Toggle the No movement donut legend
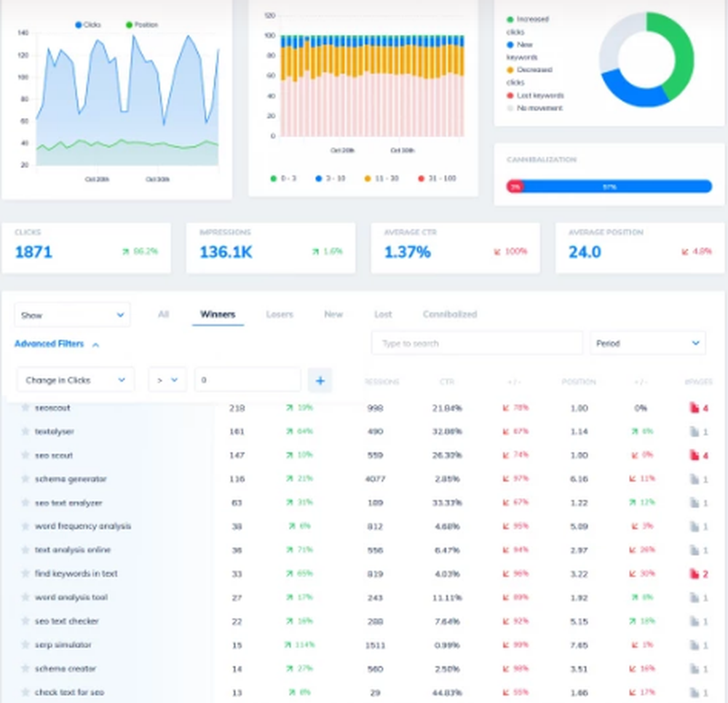728x703 pixels. [534, 108]
